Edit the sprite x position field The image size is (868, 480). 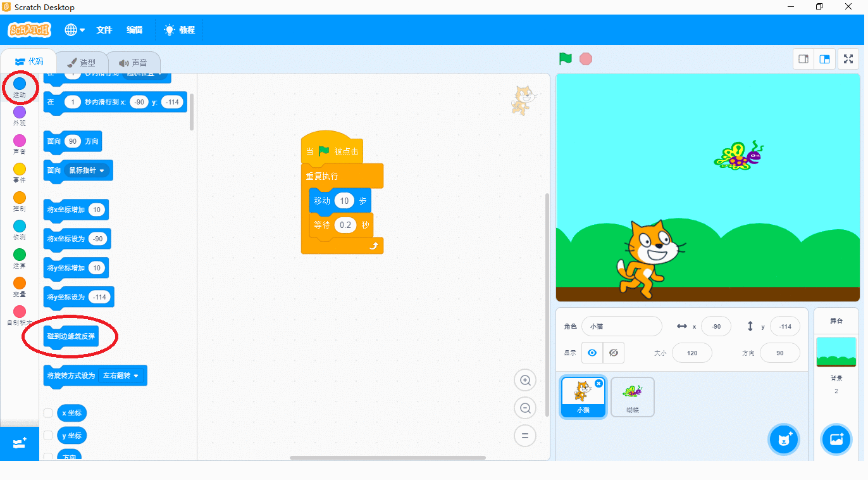[x=716, y=327]
